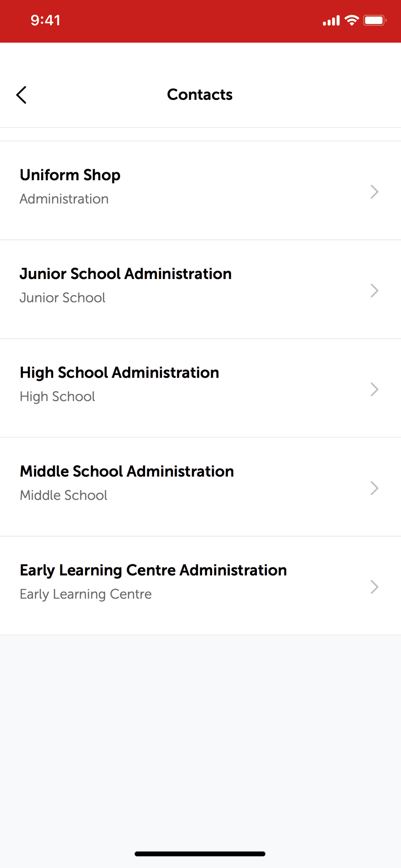Tap the back arrow icon

coord(21,95)
